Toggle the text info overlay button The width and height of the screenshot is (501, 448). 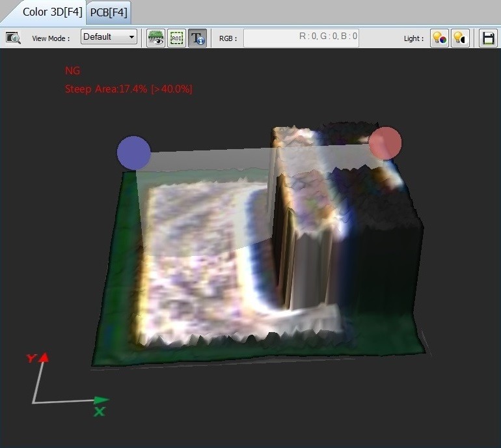point(197,38)
